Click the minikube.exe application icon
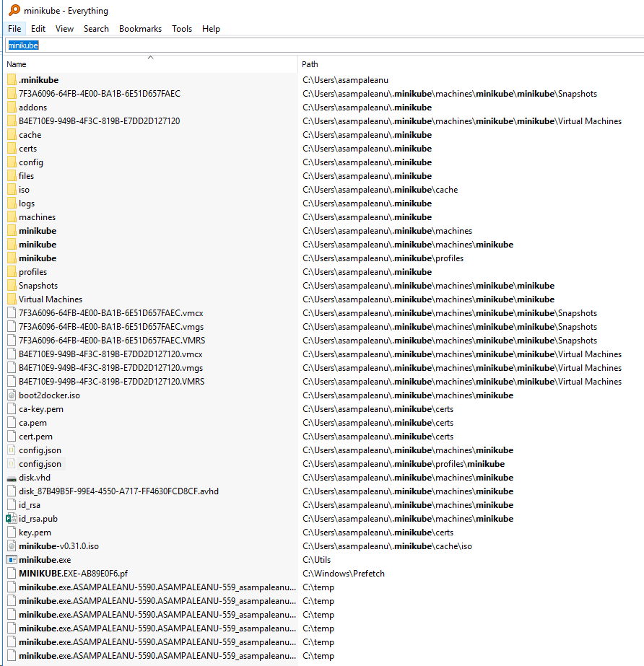The width and height of the screenshot is (644, 666). point(12,560)
